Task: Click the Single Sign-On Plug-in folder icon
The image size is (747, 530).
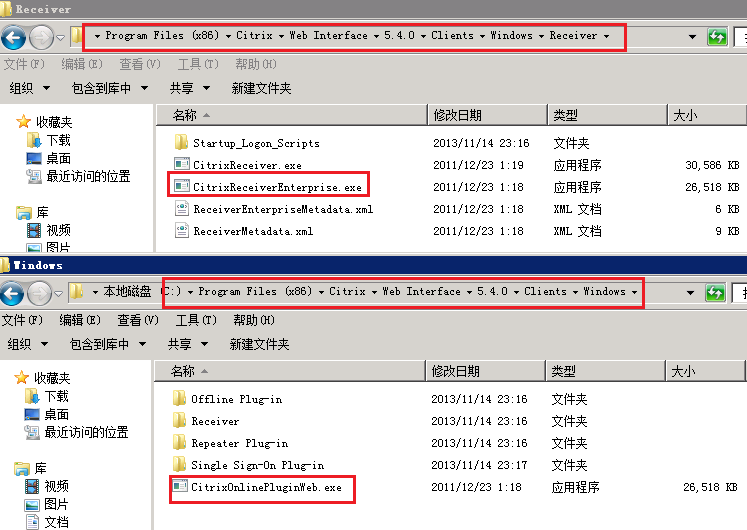Action: coord(179,464)
